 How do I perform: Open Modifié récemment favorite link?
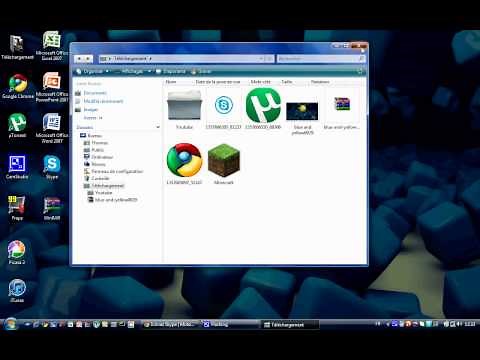pyautogui.click(x=99, y=101)
